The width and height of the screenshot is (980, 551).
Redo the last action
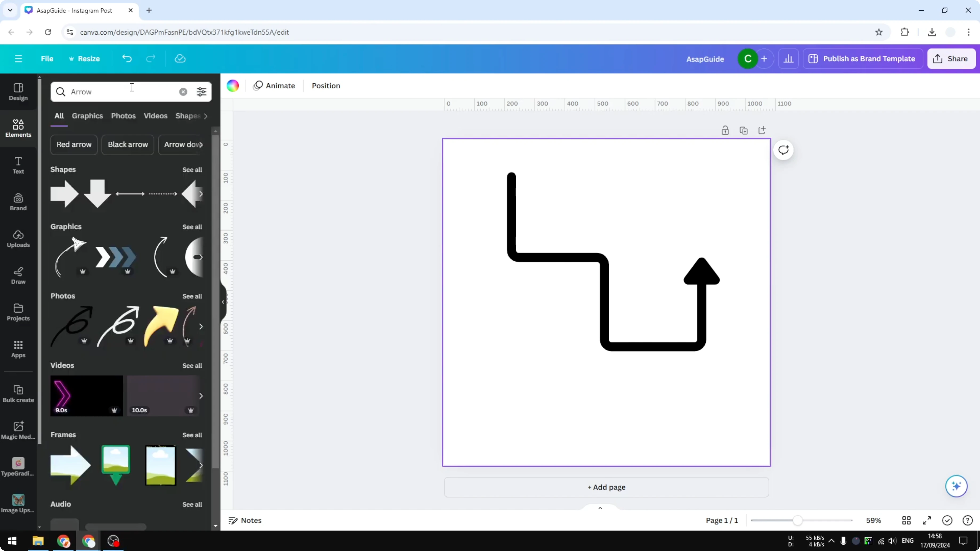pyautogui.click(x=151, y=59)
